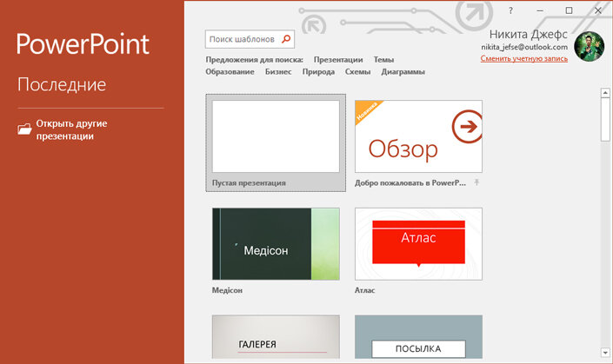This screenshot has height=364, width=613.
Task: Choose the 'Атлас' template thumbnail
Action: tap(418, 244)
